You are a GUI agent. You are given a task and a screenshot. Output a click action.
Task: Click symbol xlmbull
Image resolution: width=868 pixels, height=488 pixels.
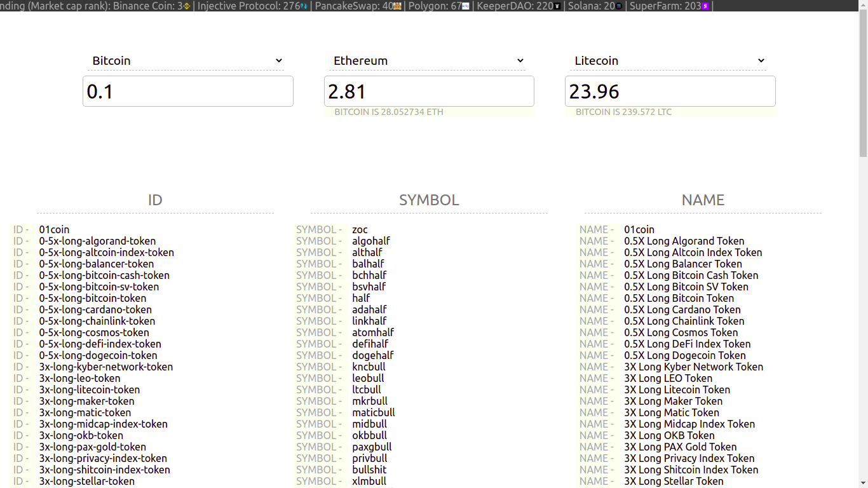click(369, 482)
